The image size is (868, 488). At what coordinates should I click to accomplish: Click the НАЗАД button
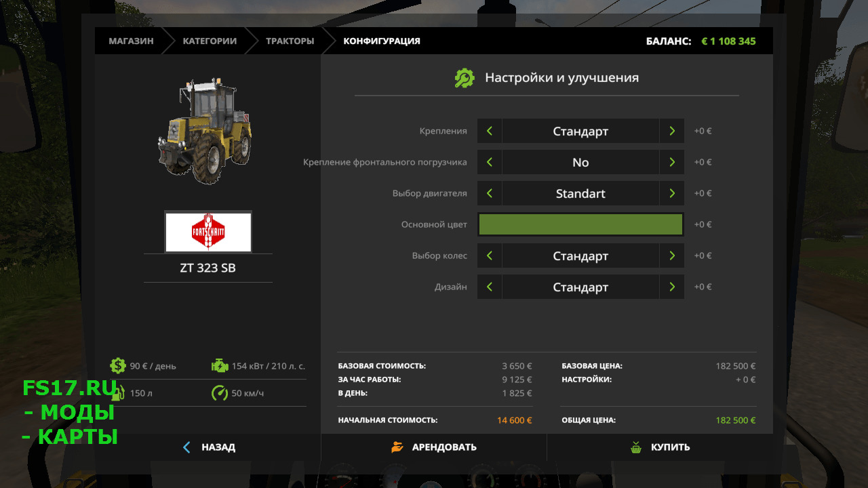point(208,447)
